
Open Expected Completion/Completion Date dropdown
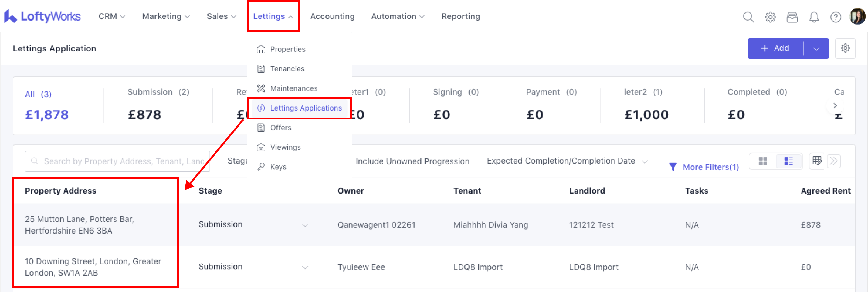[x=567, y=161]
